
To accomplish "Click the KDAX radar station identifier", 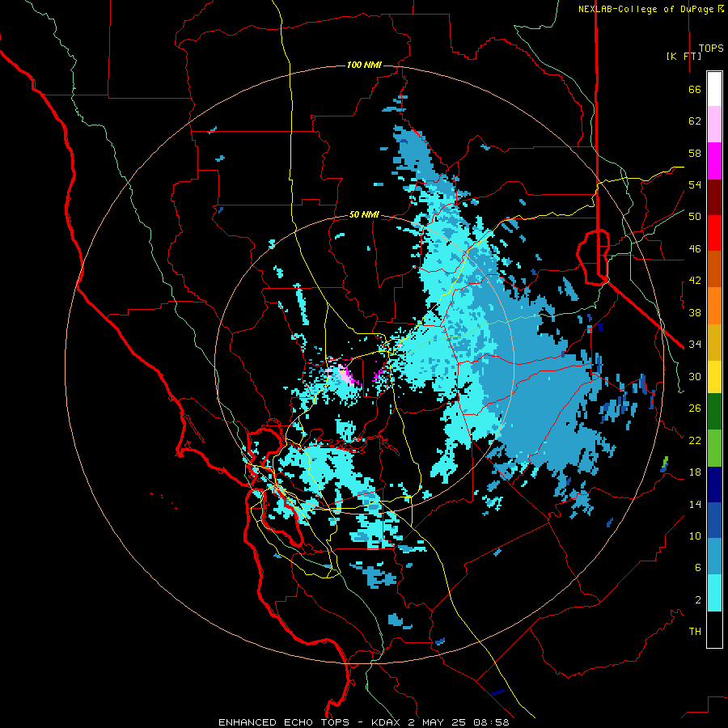I will tap(387, 722).
